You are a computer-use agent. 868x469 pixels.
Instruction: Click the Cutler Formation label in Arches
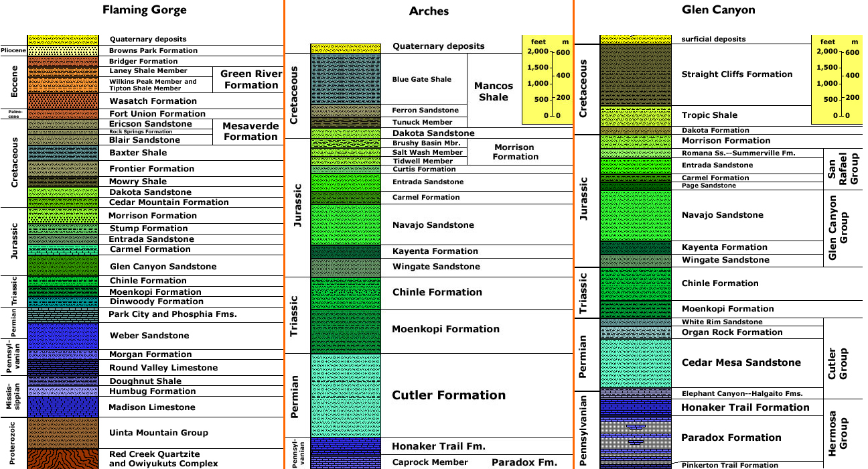click(449, 395)
